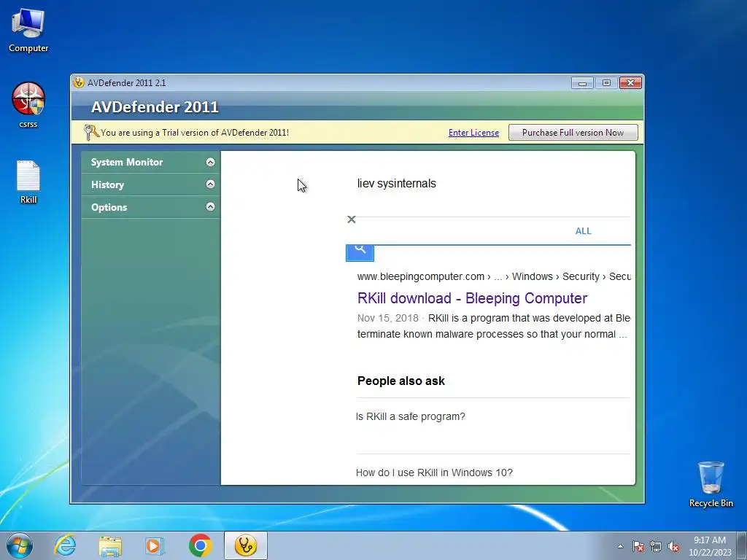This screenshot has height=560, width=747.
Task: Click the network tray icon
Action: tap(656, 546)
